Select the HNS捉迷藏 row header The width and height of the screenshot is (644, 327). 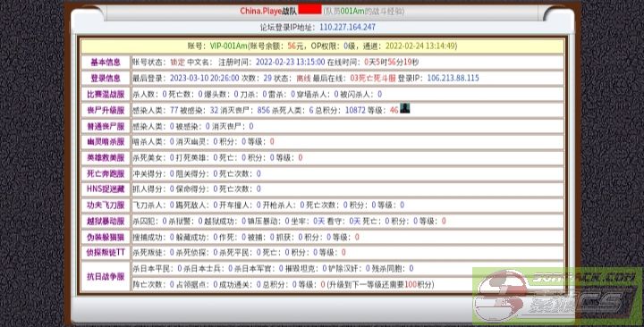point(106,189)
